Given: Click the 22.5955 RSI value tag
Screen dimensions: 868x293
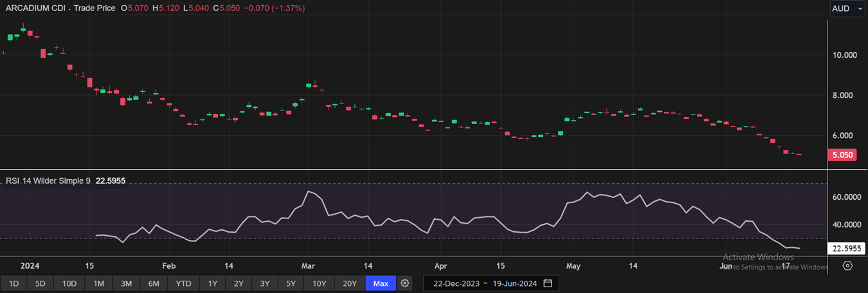Looking at the screenshot, I should click(x=845, y=248).
